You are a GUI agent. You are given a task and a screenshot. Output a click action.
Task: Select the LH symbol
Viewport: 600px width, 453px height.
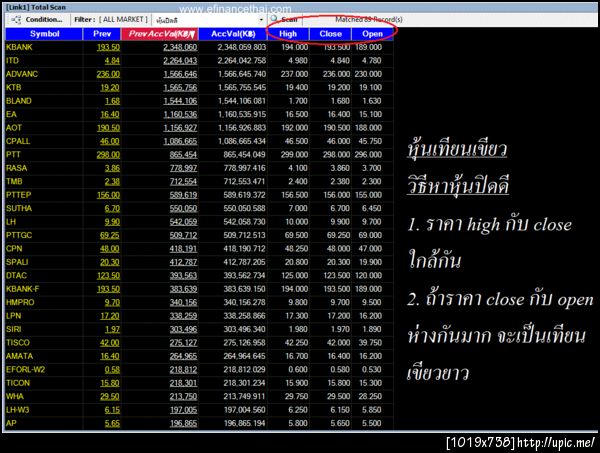pos(11,222)
